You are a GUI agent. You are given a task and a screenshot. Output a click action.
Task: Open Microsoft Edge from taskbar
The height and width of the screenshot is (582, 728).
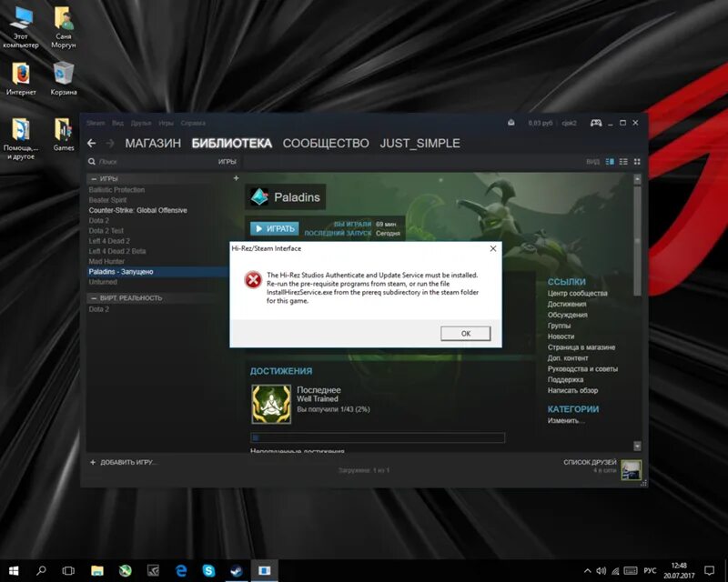tap(180, 570)
